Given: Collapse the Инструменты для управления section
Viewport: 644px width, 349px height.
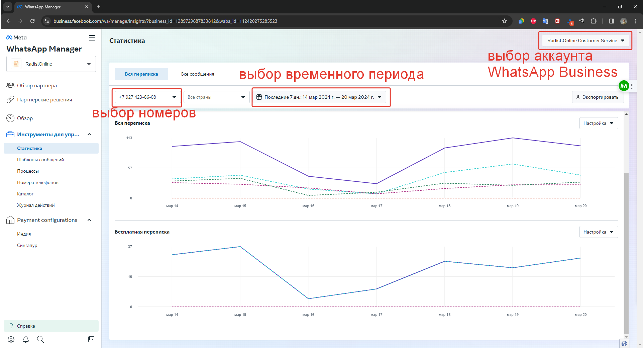Looking at the screenshot, I should tap(89, 134).
